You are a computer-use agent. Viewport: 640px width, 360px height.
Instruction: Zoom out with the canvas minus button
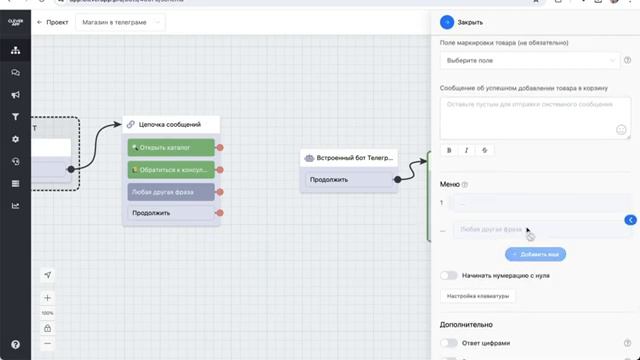click(x=47, y=344)
